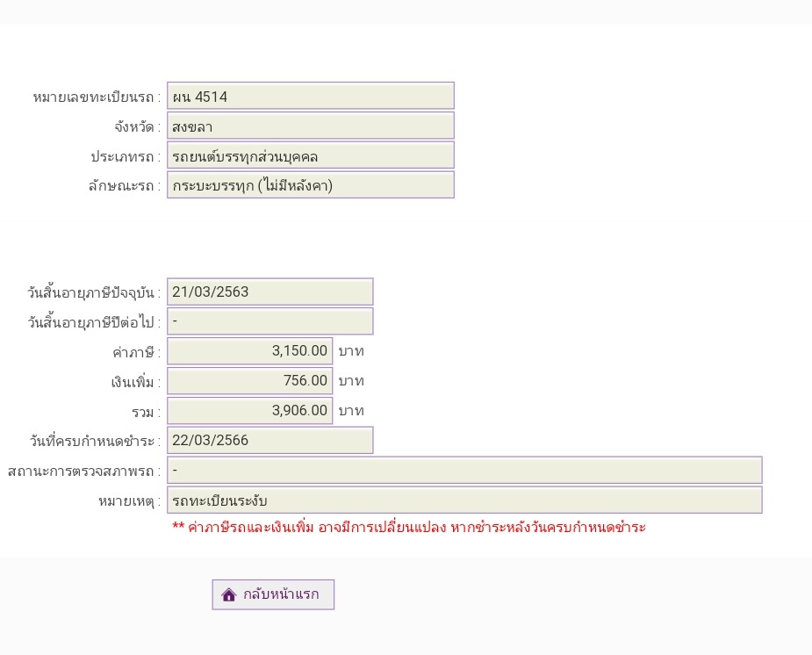Click the เงินเพิ่ม amount 756.00
812x655 pixels.
point(249,381)
